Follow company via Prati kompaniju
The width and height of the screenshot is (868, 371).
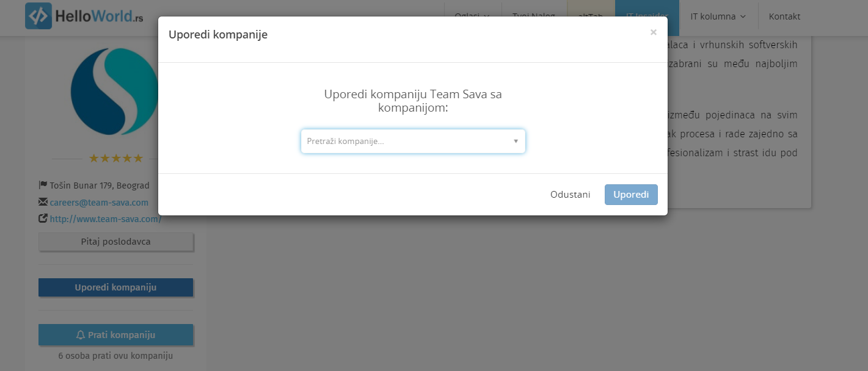(116, 335)
